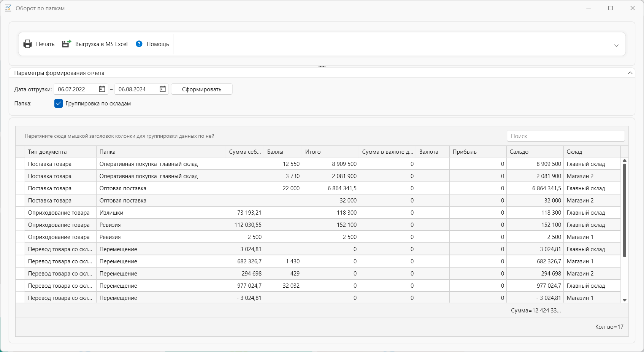The width and height of the screenshot is (644, 352).
Task: Select Баллы cell 3 730
Action: coord(283,176)
